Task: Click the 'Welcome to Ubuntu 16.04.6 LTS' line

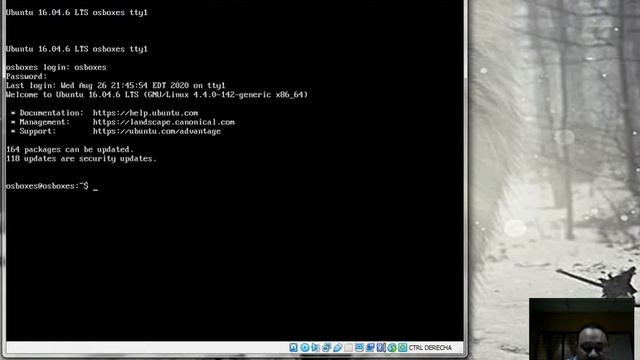Action: point(157,95)
